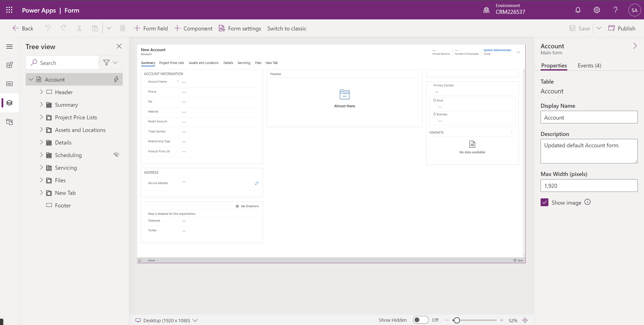Select the Components sidebar icon
This screenshot has width=644, height=325.
(9, 65)
